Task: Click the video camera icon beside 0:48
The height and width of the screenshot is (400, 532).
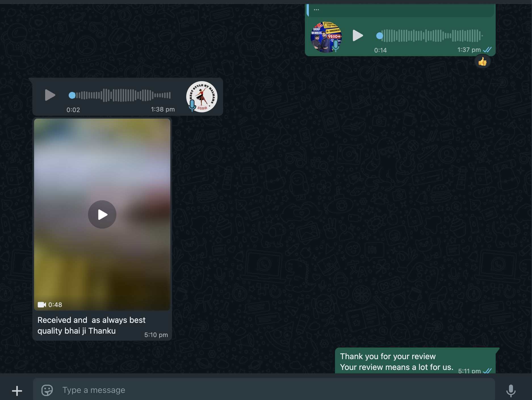Action: pos(42,305)
